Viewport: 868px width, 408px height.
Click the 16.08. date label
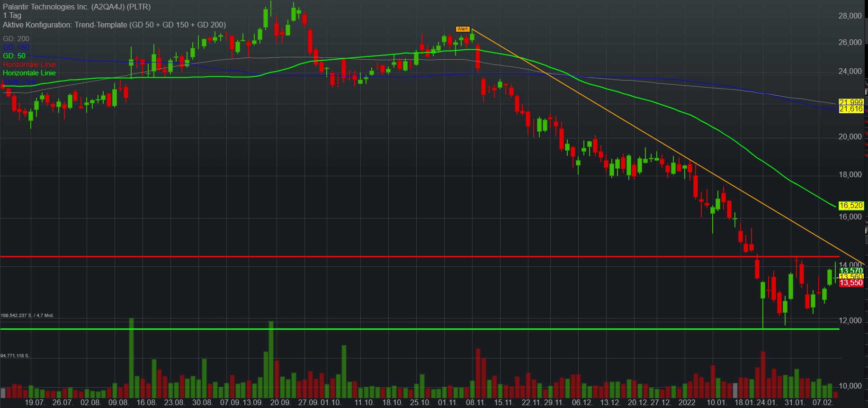[146, 403]
